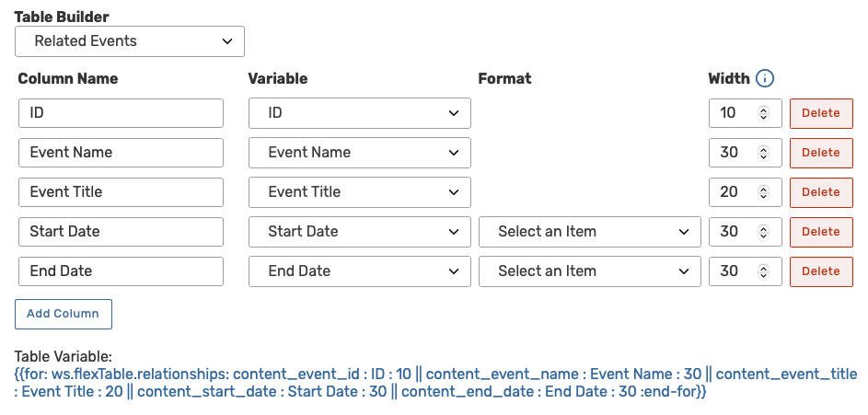
Task: Focus the Event Title column name field
Action: 121,192
